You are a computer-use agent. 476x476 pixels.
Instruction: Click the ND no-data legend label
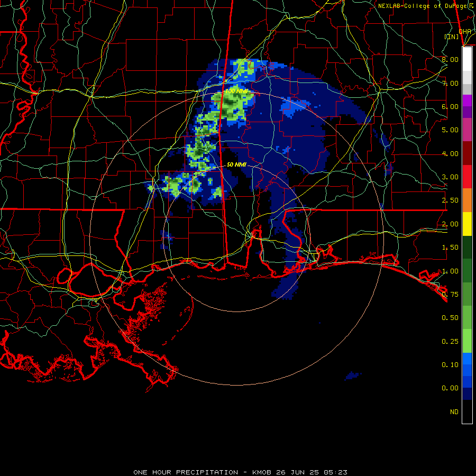click(x=454, y=412)
